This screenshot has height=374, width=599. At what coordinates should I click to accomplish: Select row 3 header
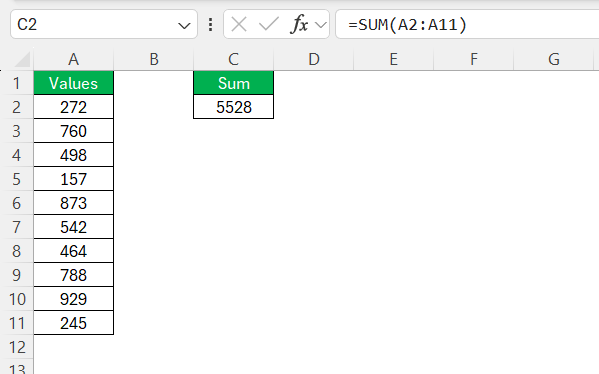(16, 131)
